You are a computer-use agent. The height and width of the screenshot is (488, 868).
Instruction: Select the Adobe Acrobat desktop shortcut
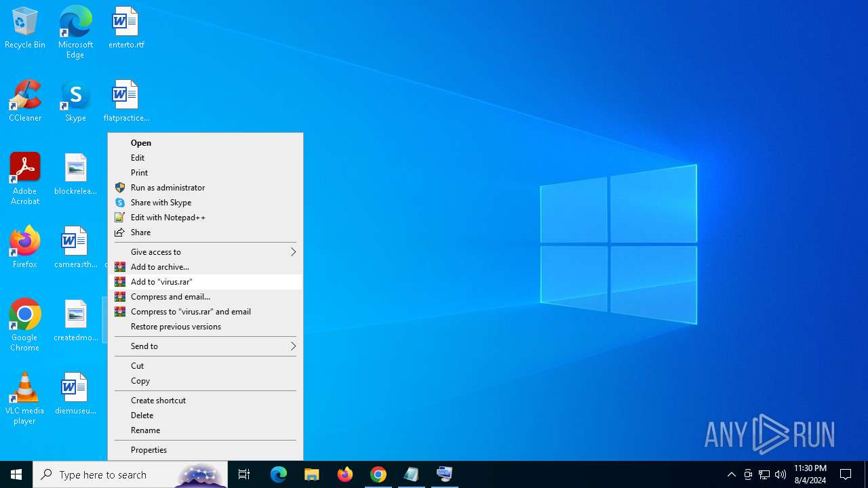(x=25, y=179)
